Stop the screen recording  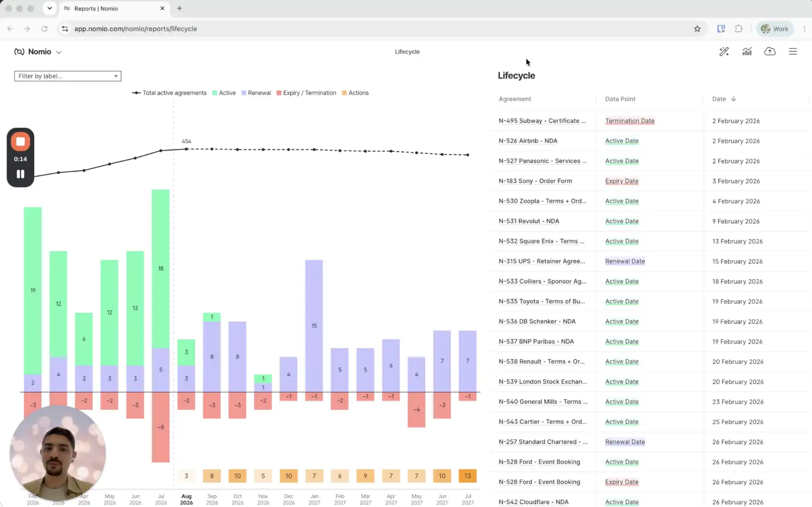coord(20,141)
